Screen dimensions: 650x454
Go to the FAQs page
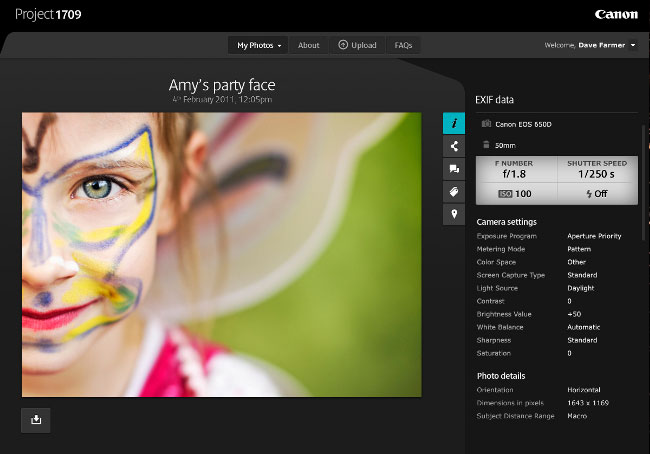pos(403,45)
